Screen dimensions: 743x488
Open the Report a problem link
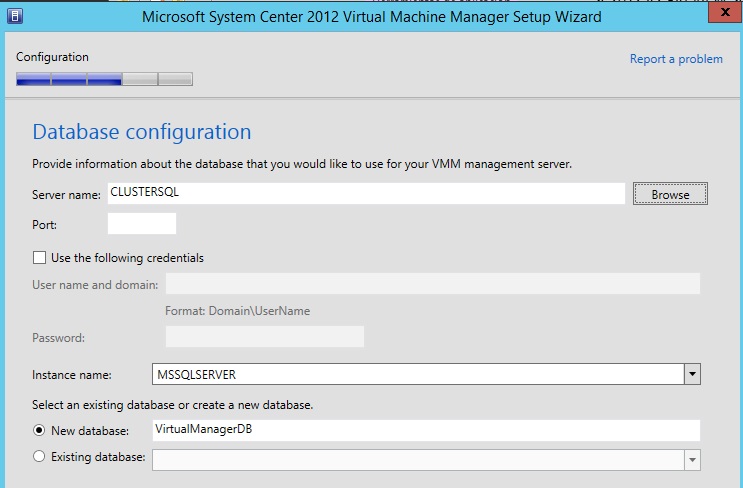(676, 59)
